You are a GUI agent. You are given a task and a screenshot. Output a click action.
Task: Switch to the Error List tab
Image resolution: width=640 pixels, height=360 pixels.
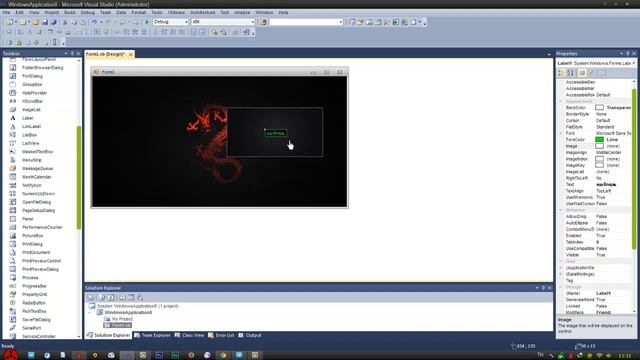click(221, 335)
